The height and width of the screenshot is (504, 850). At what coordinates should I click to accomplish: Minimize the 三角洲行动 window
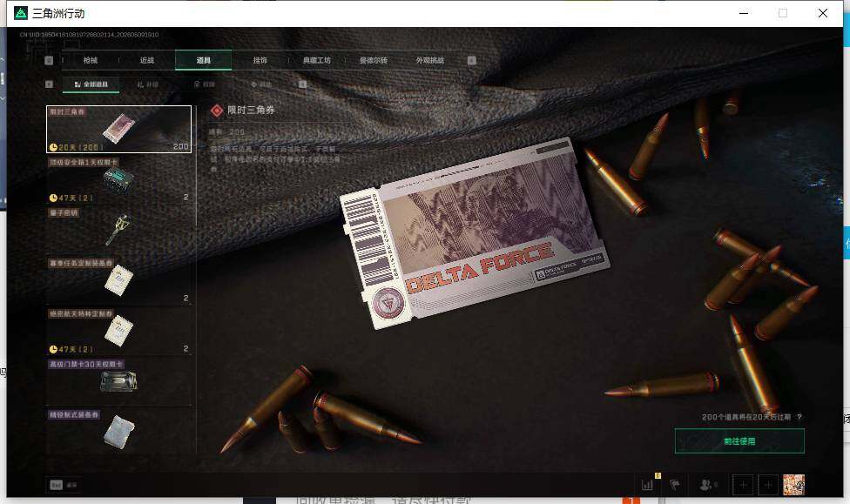pyautogui.click(x=744, y=13)
